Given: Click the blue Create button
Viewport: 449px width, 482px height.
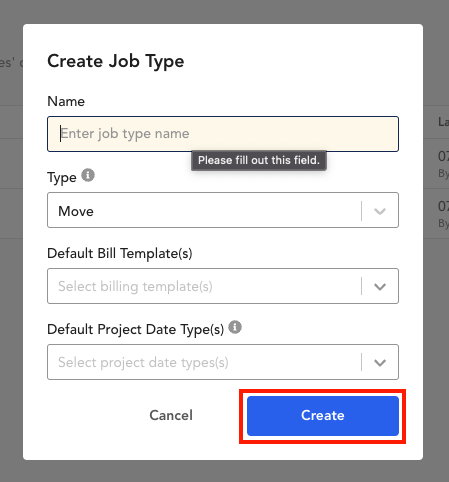Looking at the screenshot, I should (323, 416).
